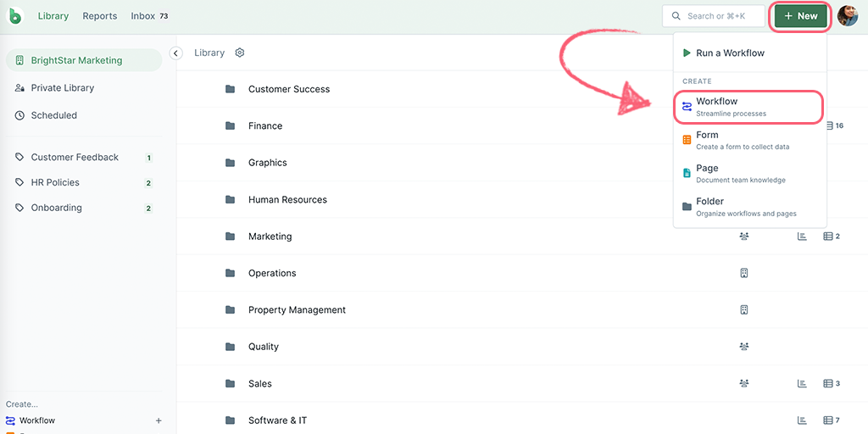Open the Graphics folder
The height and width of the screenshot is (434, 868).
point(267,163)
